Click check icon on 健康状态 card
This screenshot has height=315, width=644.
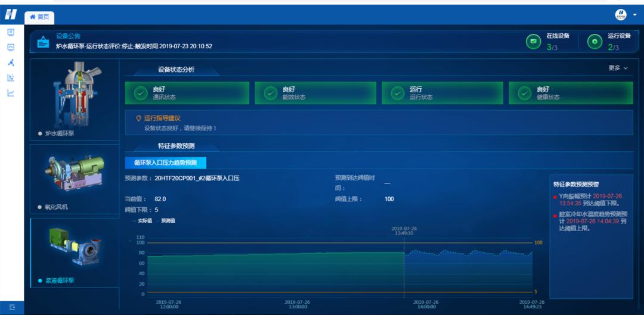[x=525, y=93]
